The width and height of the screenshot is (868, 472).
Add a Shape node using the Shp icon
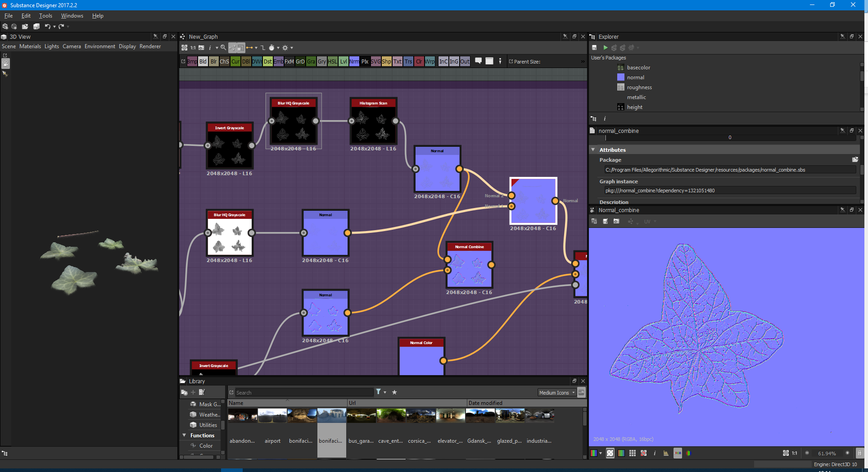pos(387,61)
